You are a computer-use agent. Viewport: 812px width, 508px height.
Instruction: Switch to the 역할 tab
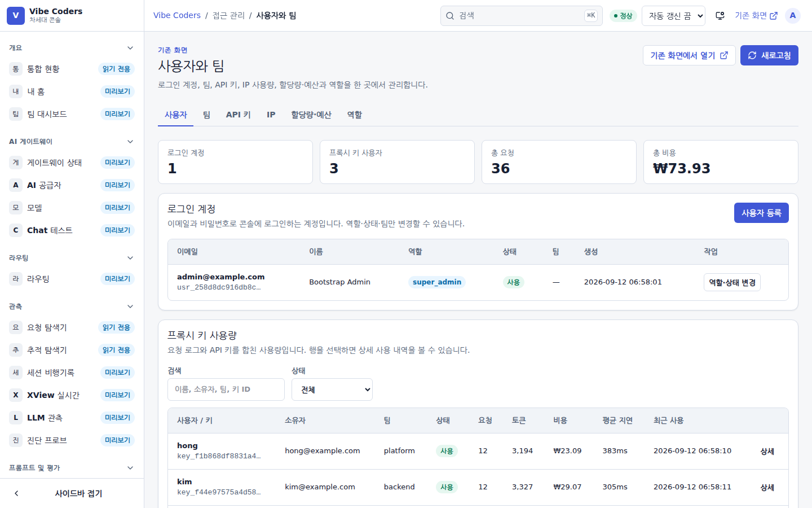[355, 115]
